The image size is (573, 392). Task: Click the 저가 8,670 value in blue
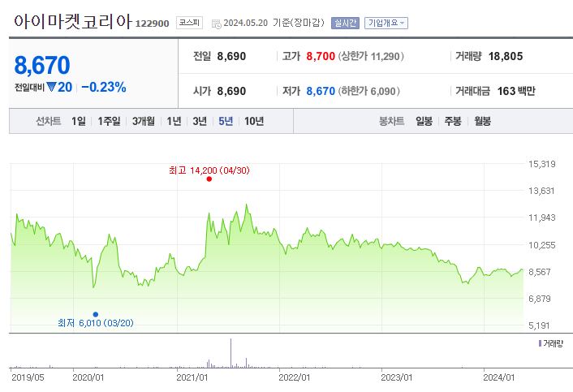coord(321,91)
